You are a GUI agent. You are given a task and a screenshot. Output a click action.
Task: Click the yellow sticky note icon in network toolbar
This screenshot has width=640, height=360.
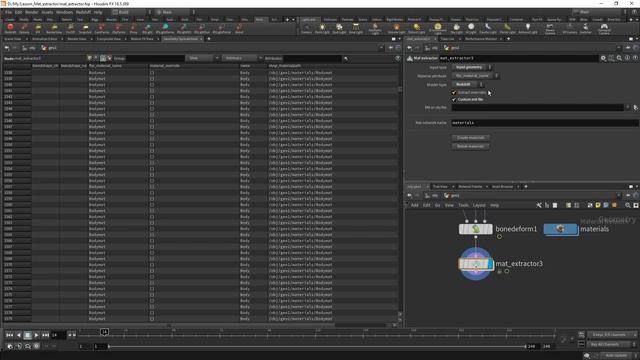click(x=598, y=205)
